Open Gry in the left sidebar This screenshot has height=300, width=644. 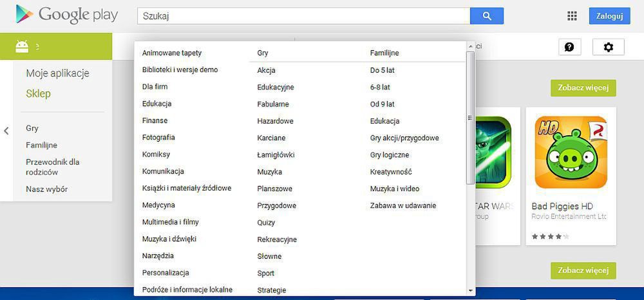[32, 128]
